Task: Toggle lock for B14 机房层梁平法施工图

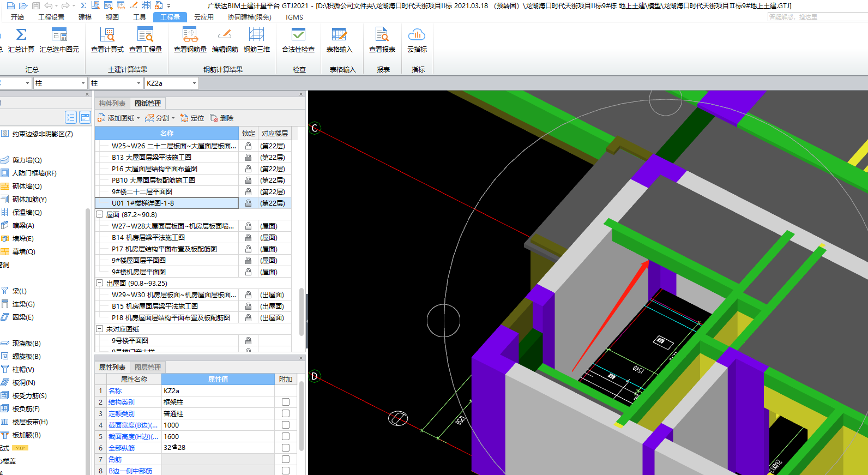Action: [248, 238]
